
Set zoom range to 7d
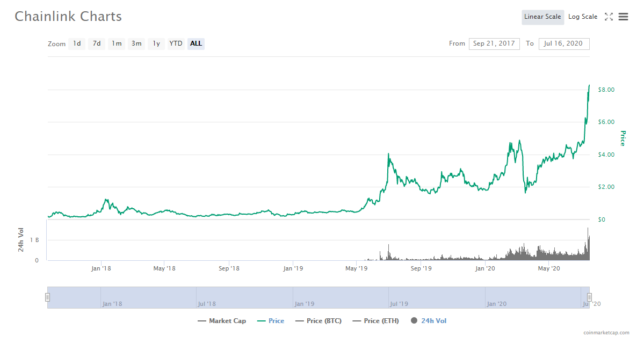coord(97,43)
